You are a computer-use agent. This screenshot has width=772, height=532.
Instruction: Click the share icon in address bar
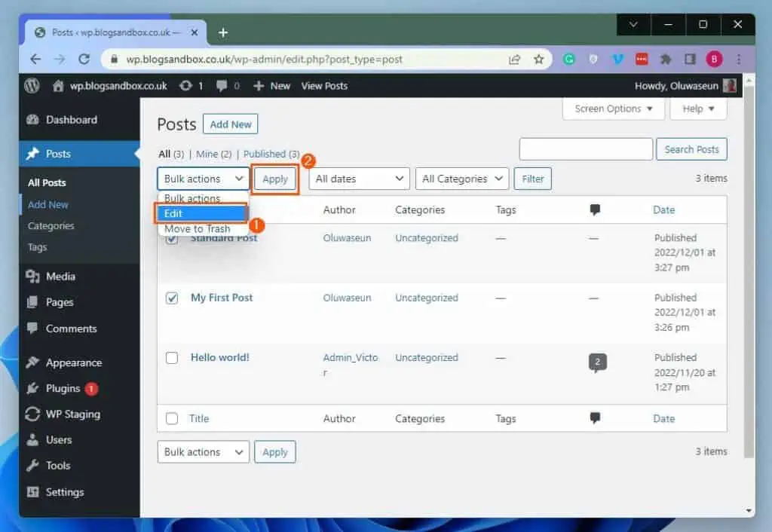tap(514, 60)
